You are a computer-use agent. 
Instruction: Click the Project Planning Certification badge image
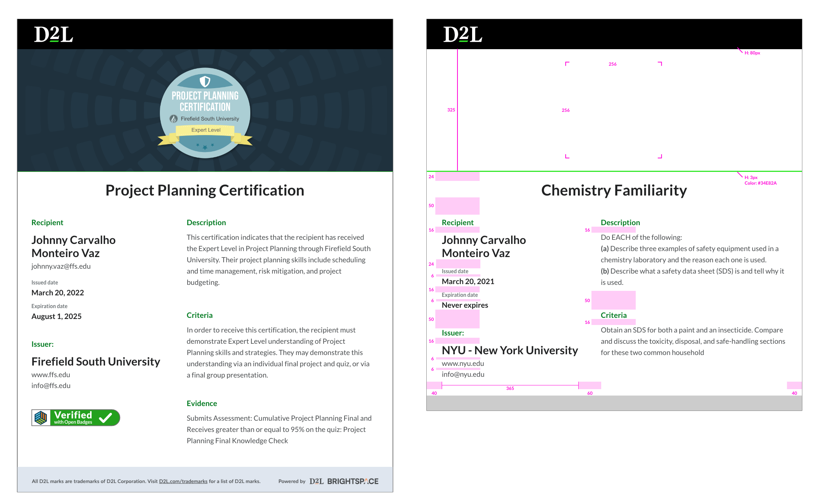pyautogui.click(x=205, y=113)
